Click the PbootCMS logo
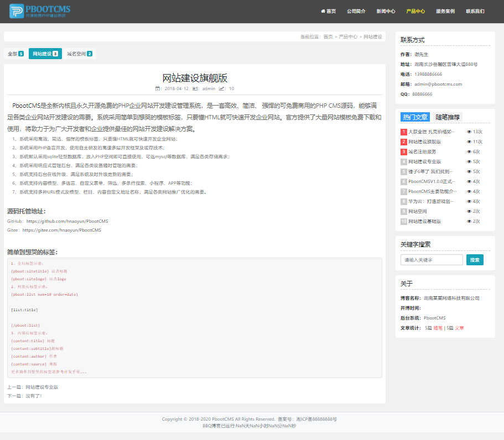Image resolution: width=504 pixels, height=440 pixels. pos(40,11)
